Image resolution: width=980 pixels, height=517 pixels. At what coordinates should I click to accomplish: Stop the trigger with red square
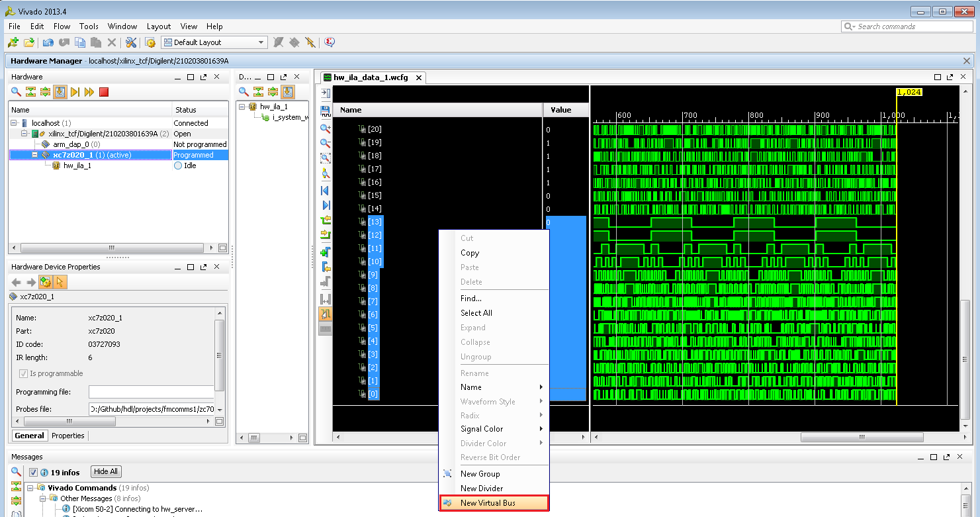pos(104,92)
